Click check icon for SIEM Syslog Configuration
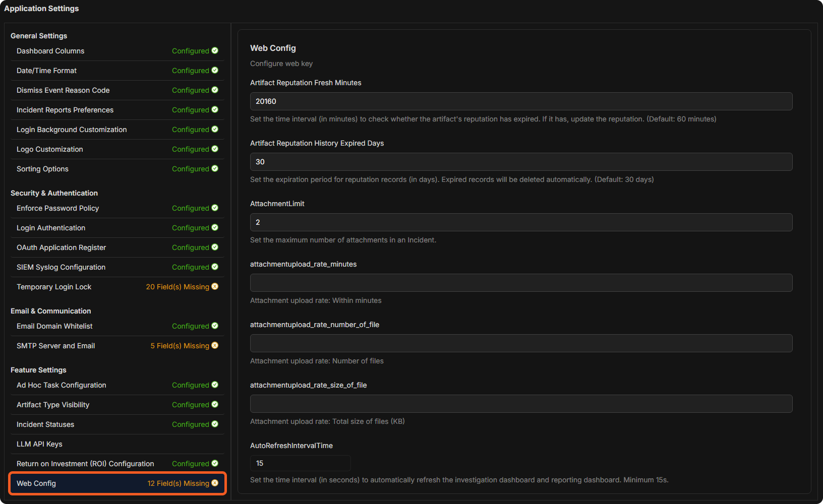The image size is (823, 504). pos(215,267)
